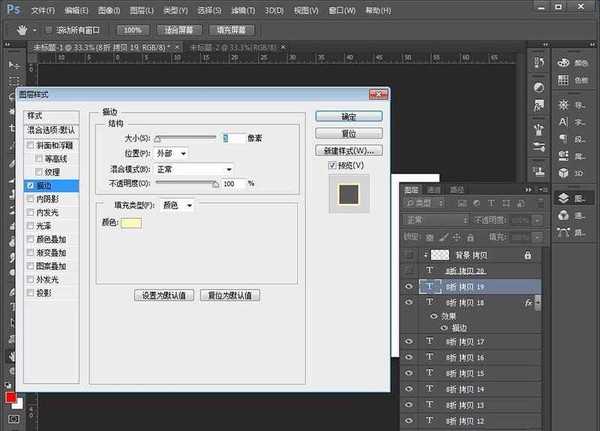This screenshot has width=600, height=431.
Task: Hide the 拷贝 19 text layer
Action: point(408,286)
